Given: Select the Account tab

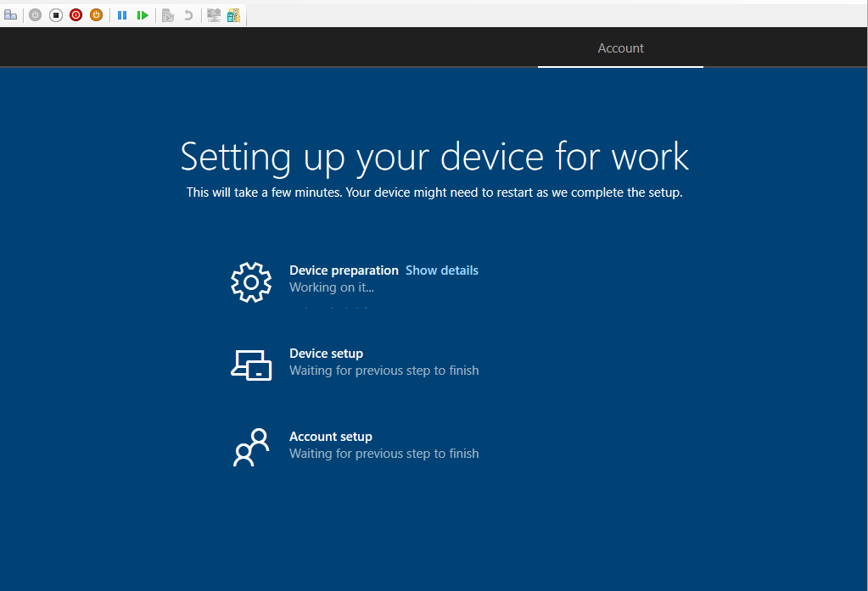Looking at the screenshot, I should click(620, 48).
